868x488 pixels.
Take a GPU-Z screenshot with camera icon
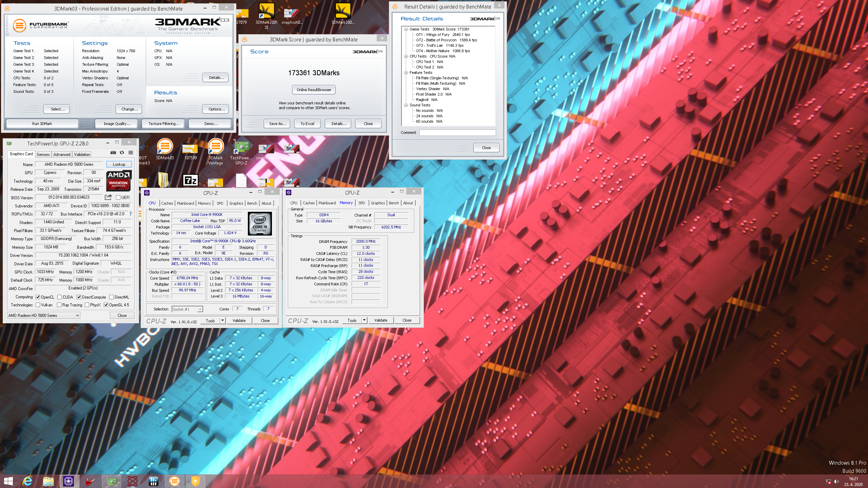tap(113, 153)
